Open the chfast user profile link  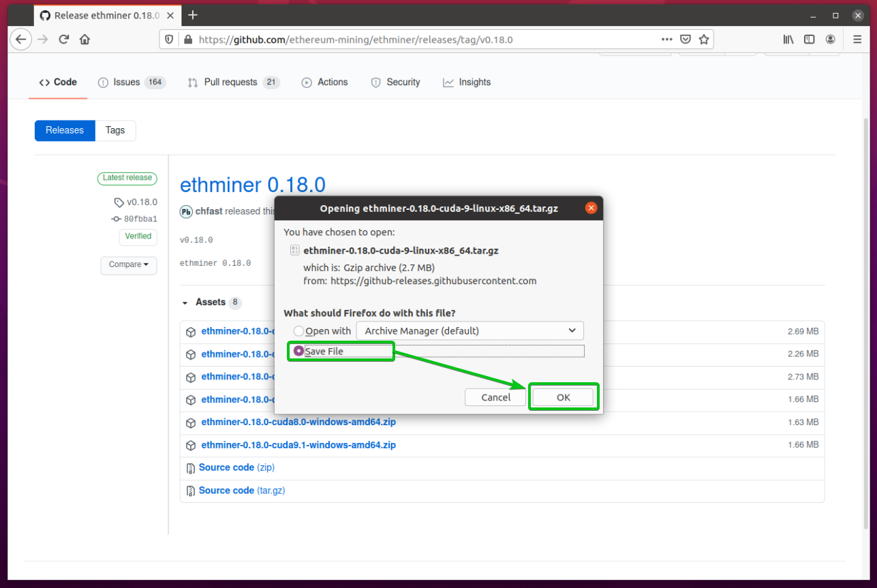pyautogui.click(x=209, y=211)
